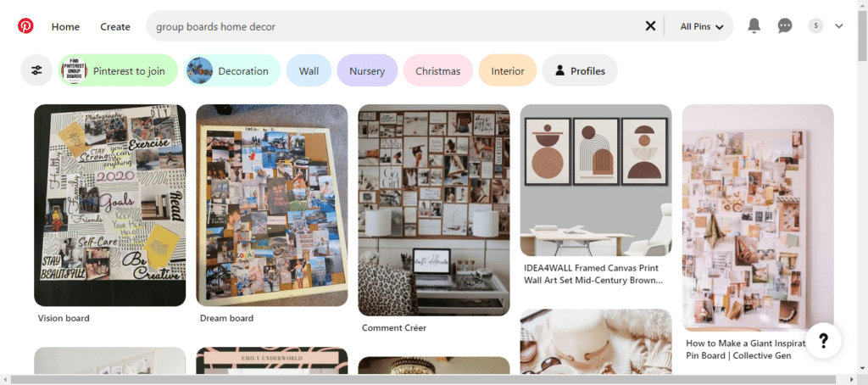Screen dimensions: 868x385
Task: Open the Vision board pin image
Action: pos(109,205)
